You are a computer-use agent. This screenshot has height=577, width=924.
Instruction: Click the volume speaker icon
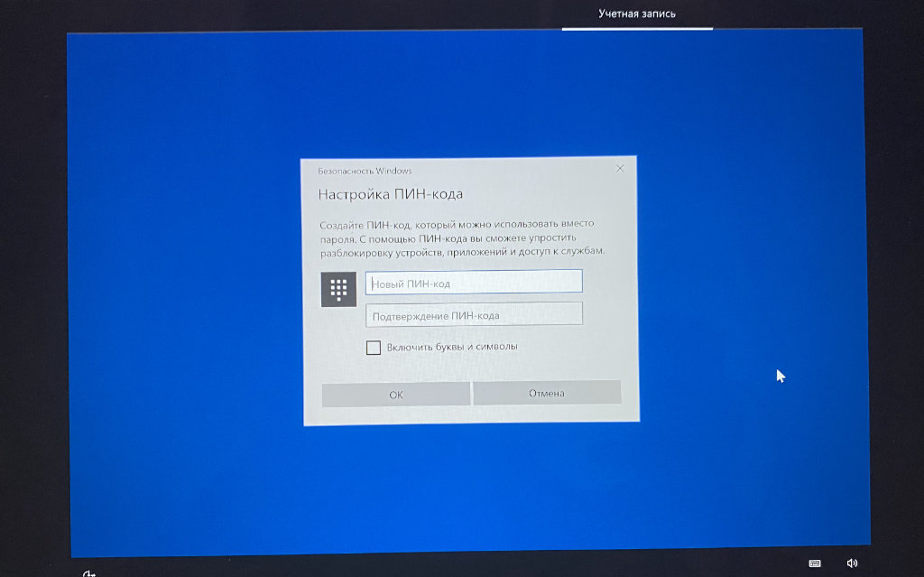tap(852, 563)
